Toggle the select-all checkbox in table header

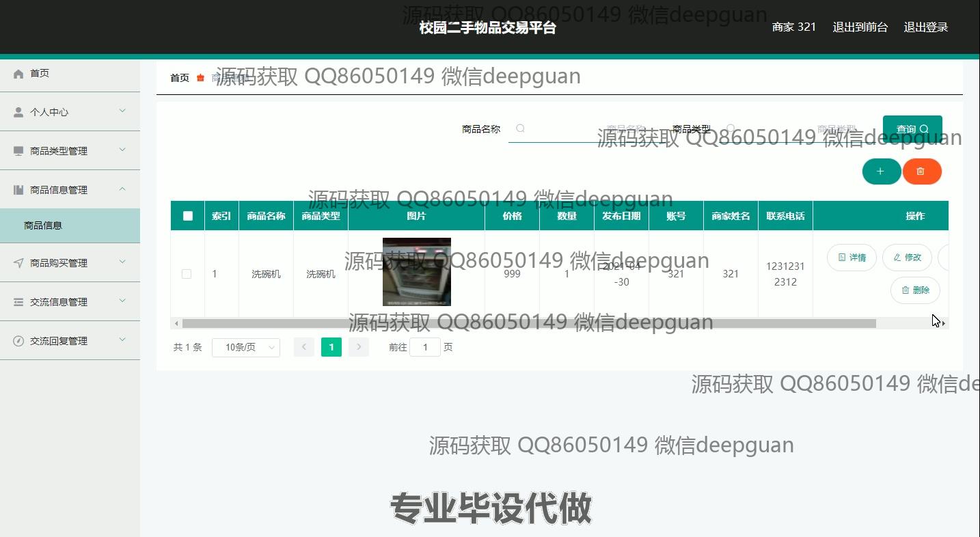coord(188,216)
